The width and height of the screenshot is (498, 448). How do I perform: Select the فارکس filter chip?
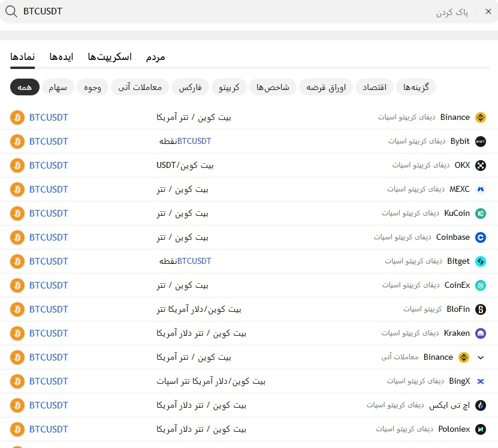(x=190, y=87)
